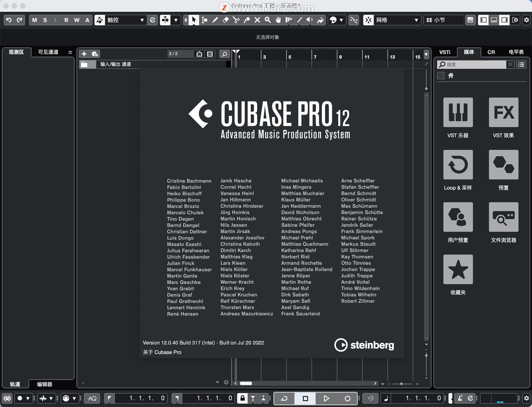
Task: Select the Comp tool
Action: tap(289, 20)
